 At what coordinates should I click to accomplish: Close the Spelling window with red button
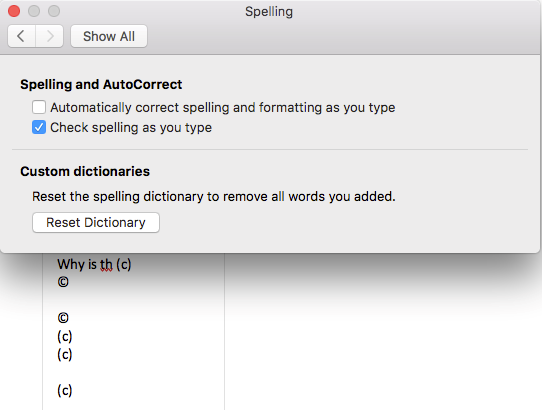click(x=14, y=11)
